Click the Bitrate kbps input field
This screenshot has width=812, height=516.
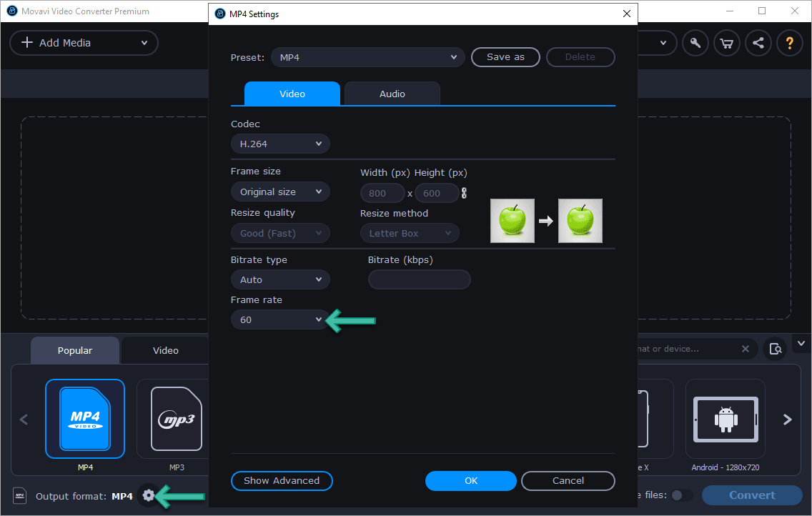(x=420, y=280)
